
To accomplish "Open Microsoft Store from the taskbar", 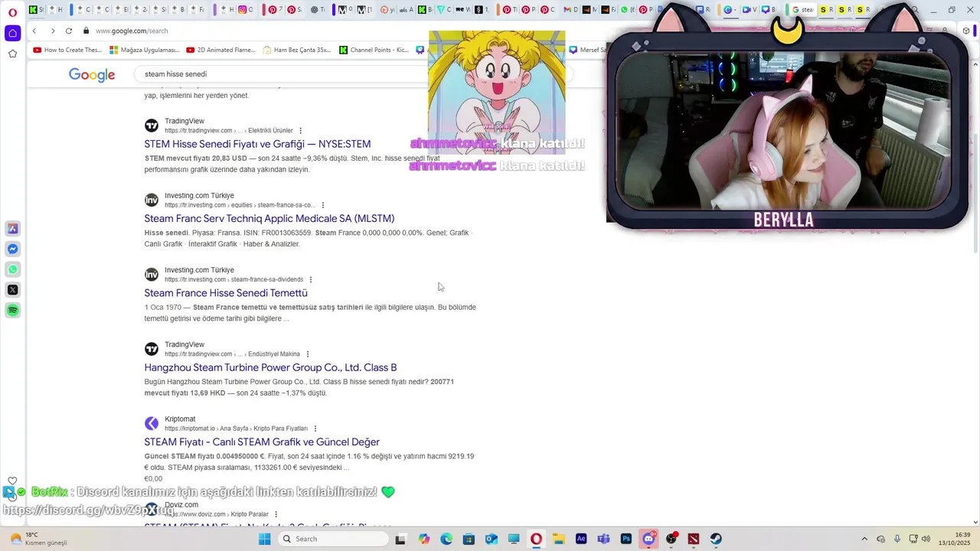I will pos(469,539).
